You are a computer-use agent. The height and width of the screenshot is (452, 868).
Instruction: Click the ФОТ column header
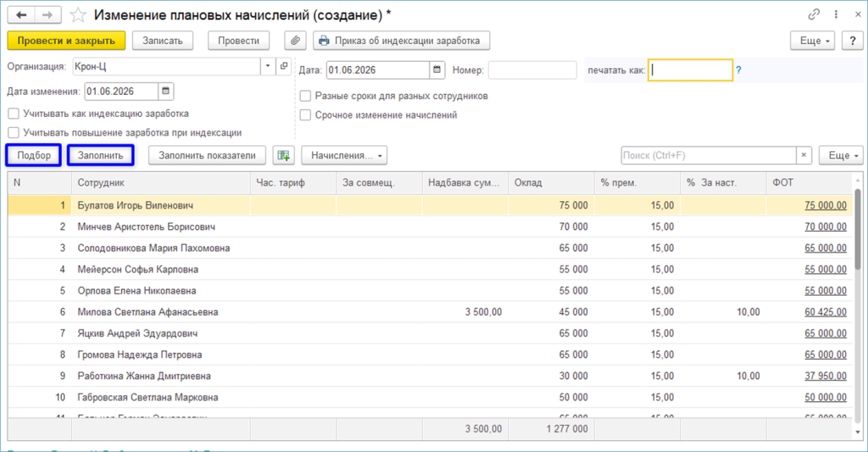coord(810,182)
